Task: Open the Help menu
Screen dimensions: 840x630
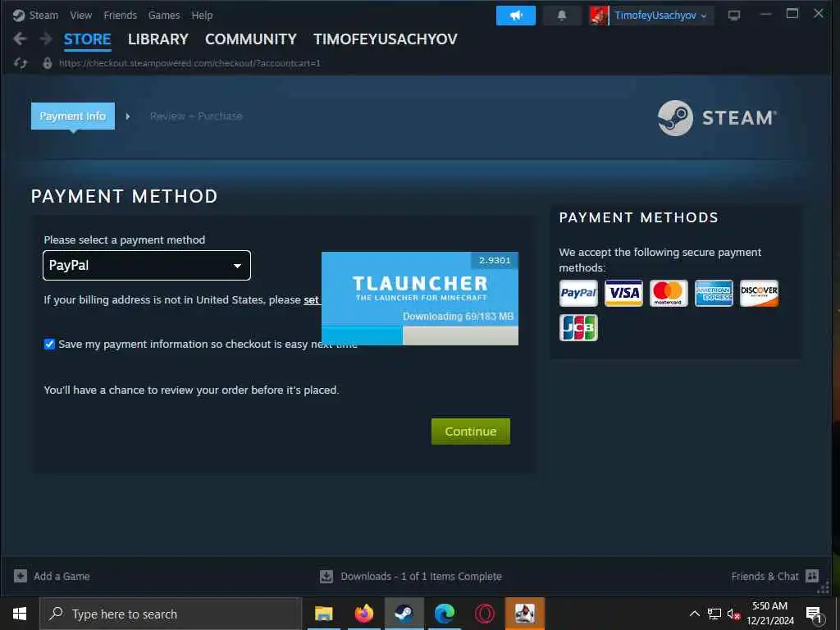Action: tap(202, 15)
